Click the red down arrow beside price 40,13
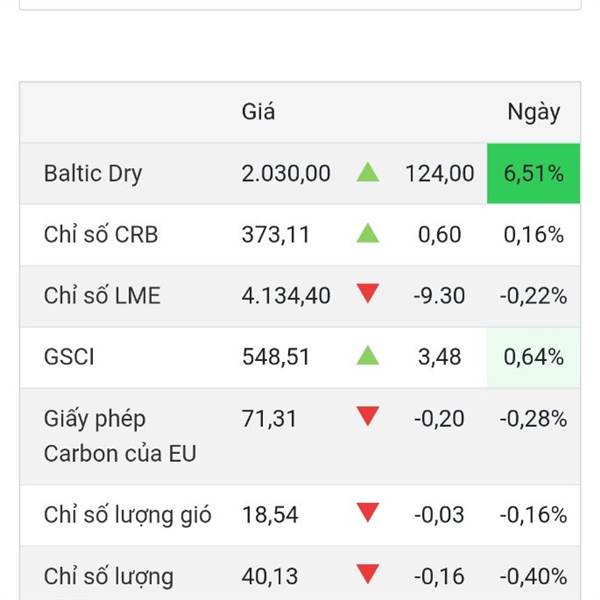Viewport: 600px width, 600px height. (x=367, y=574)
